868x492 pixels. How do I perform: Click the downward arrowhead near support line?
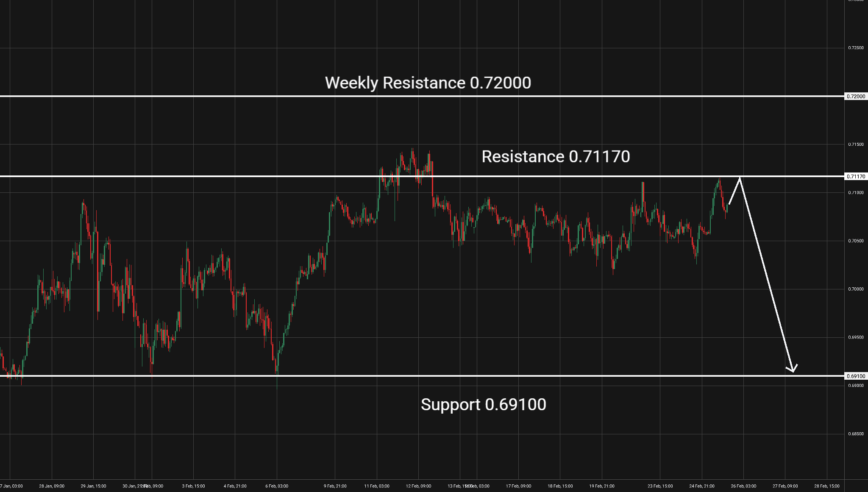coord(793,370)
